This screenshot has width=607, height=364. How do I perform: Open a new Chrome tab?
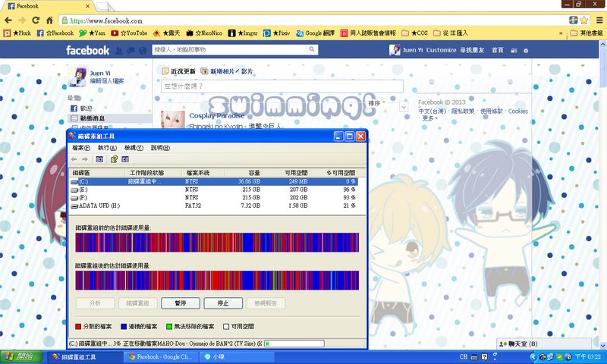click(x=104, y=7)
